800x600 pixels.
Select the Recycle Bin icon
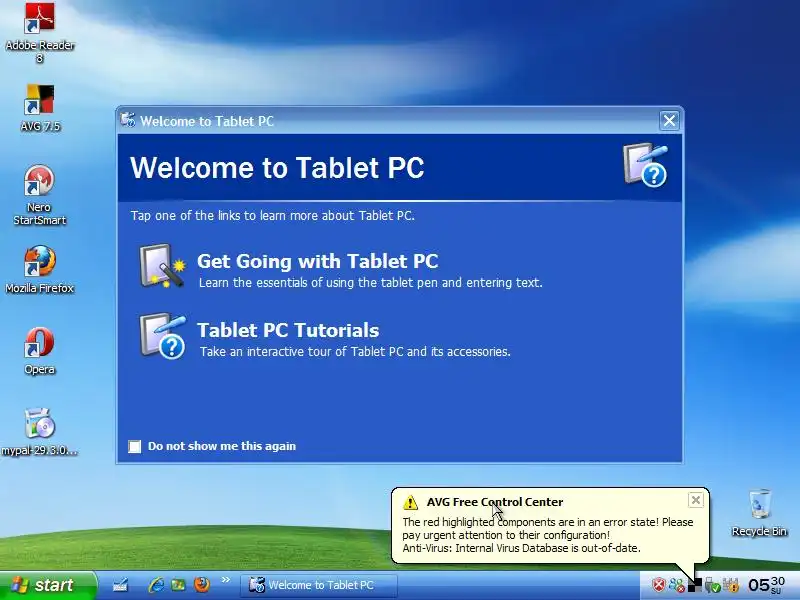click(759, 513)
